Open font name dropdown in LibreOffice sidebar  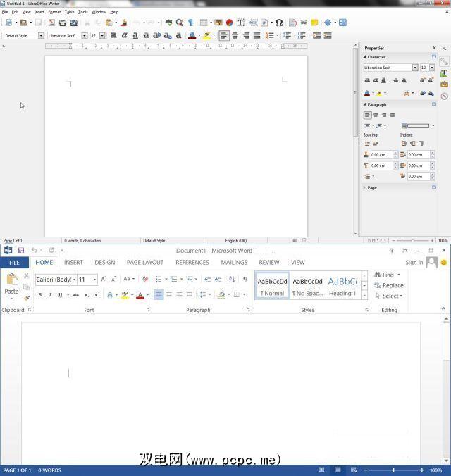(415, 68)
